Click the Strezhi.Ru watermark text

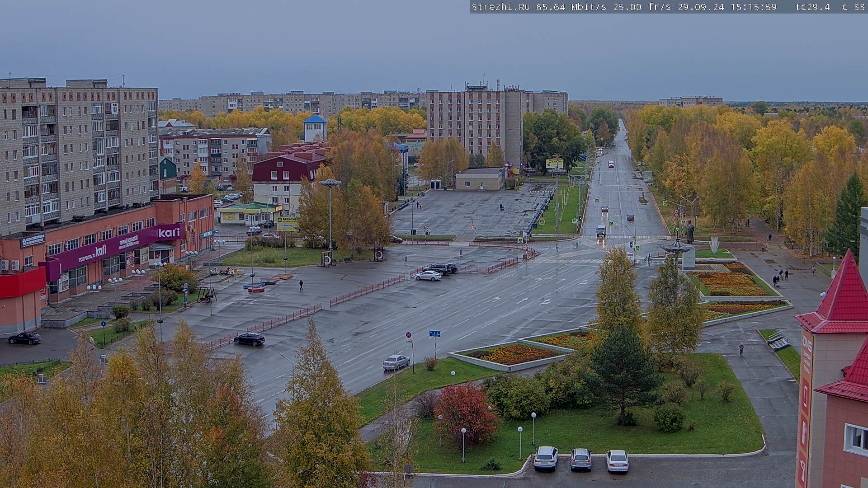(501, 7)
